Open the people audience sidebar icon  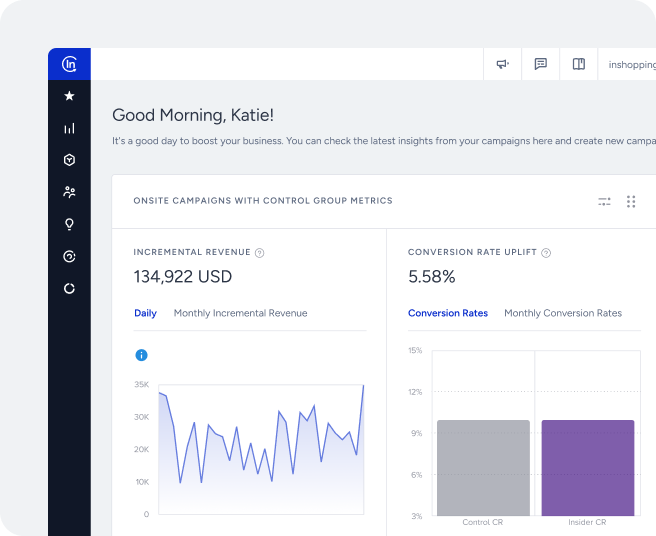(x=69, y=192)
